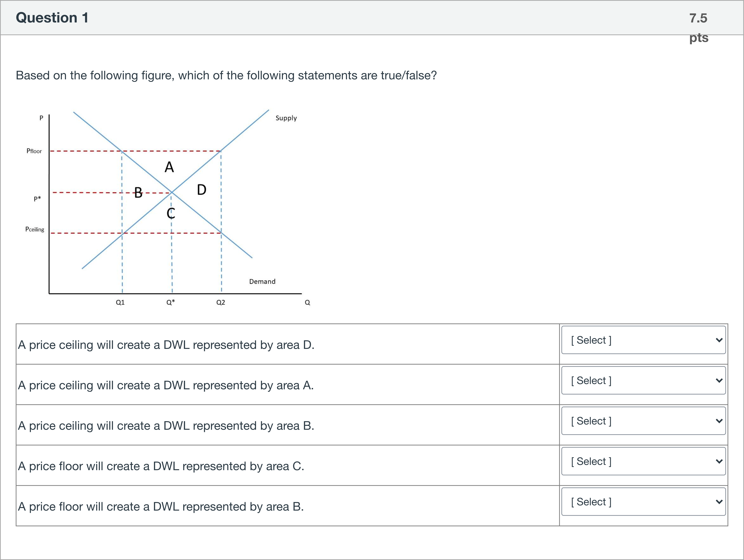
Task: Click the Supply curve label
Action: [x=286, y=118]
